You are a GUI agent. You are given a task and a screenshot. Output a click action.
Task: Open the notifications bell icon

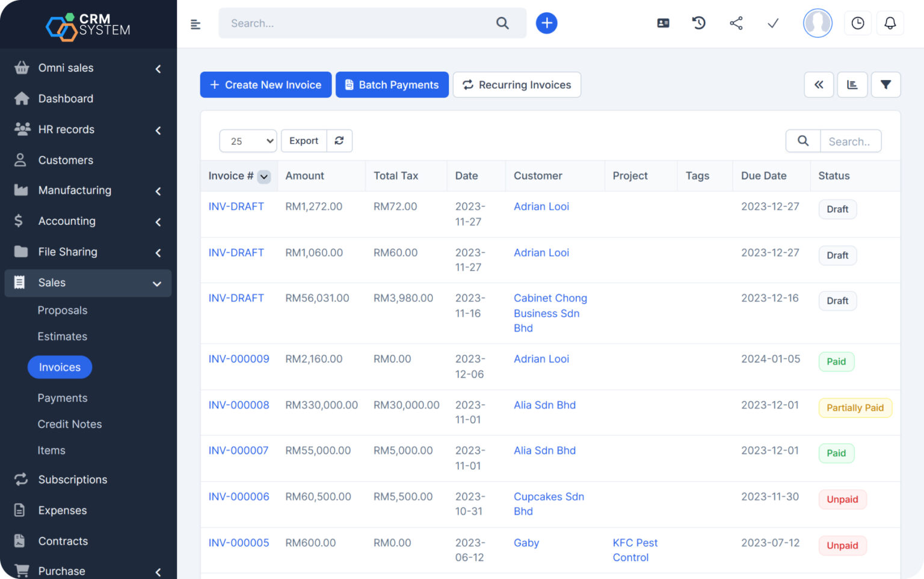[890, 23]
